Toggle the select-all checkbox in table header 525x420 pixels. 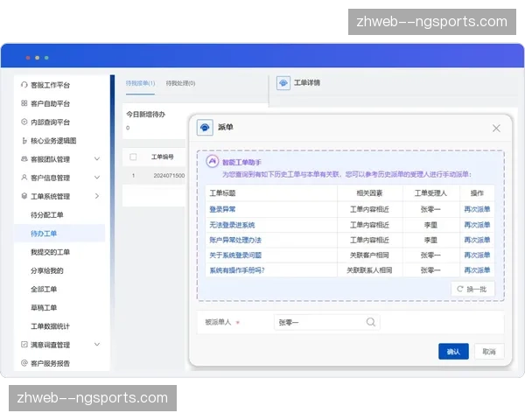133,157
